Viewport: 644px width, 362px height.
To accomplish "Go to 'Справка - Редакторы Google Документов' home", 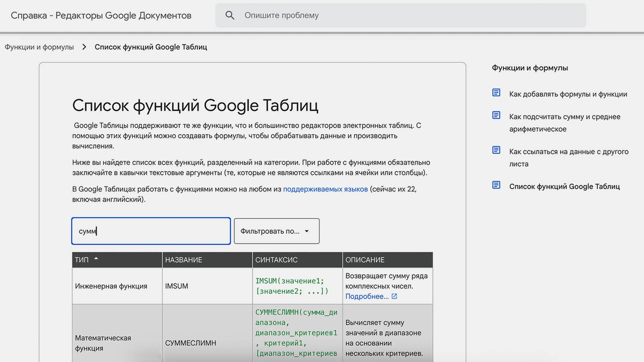I will [101, 15].
